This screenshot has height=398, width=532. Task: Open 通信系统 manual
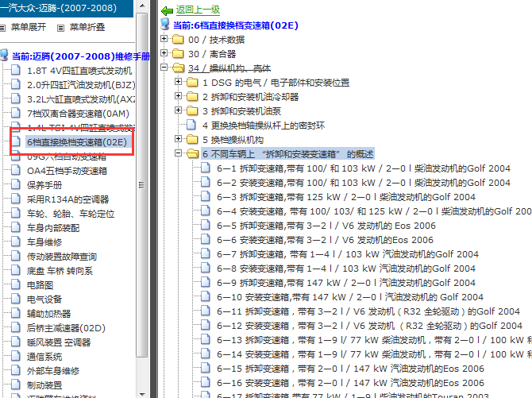point(44,357)
